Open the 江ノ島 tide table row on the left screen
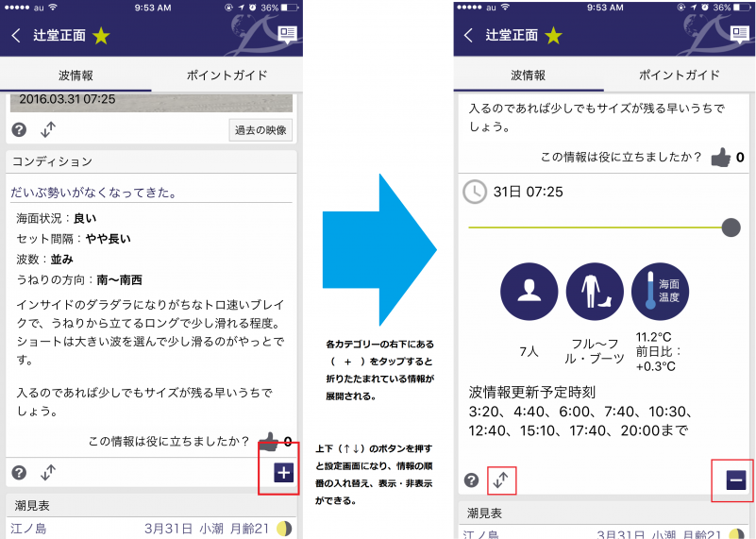Screen dimensions: 756x539 tap(151, 529)
